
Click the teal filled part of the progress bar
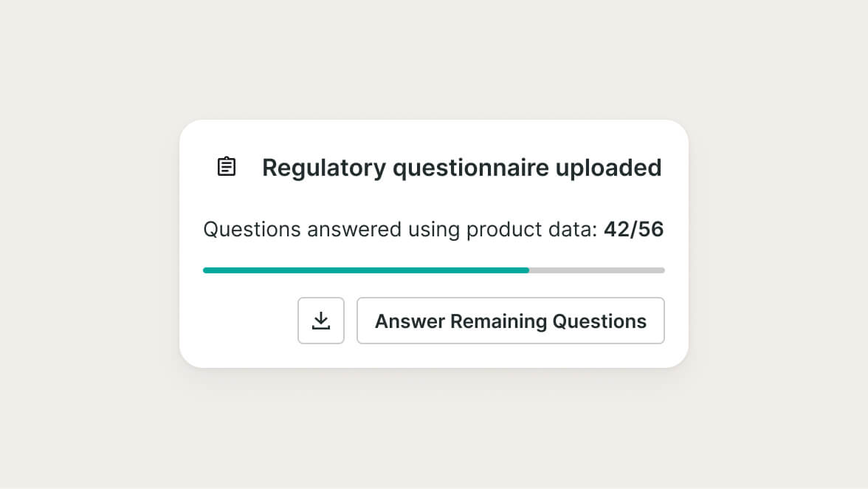click(x=365, y=270)
